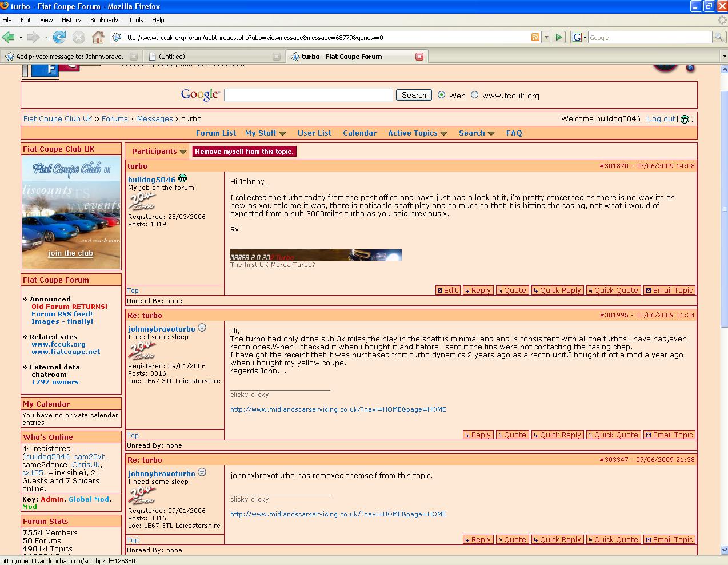Open the Edit menu
Viewport: 728px width, 565px height.
(26, 20)
